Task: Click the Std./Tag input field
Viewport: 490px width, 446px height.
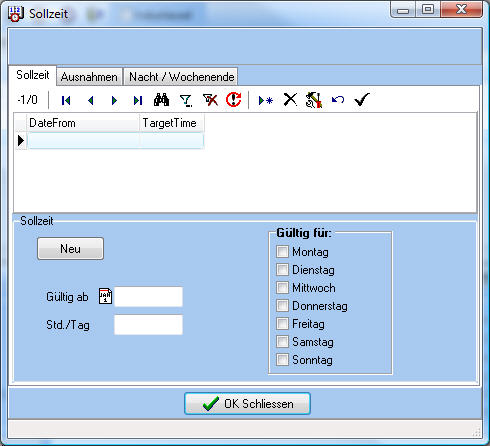Action: (149, 325)
